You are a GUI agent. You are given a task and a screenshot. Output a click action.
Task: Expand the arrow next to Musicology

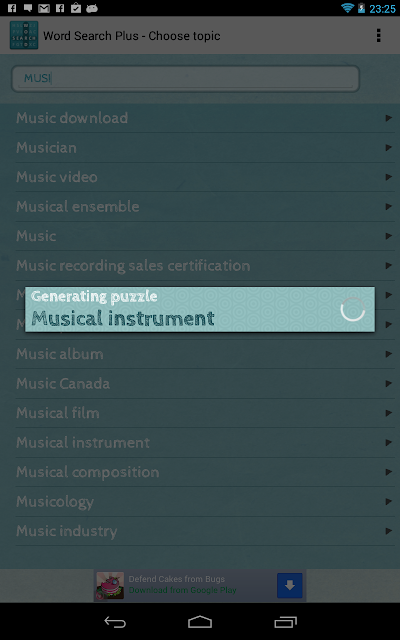[389, 501]
